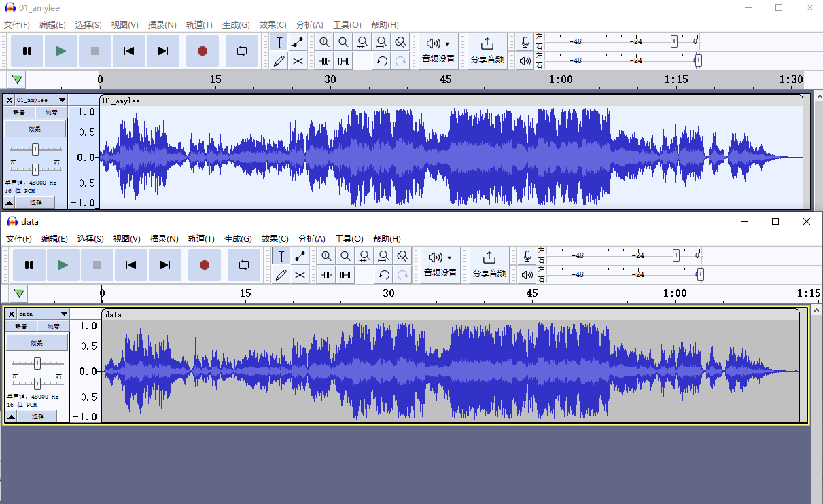Zoom in on data window
The width and height of the screenshot is (823, 504).
tap(327, 256)
